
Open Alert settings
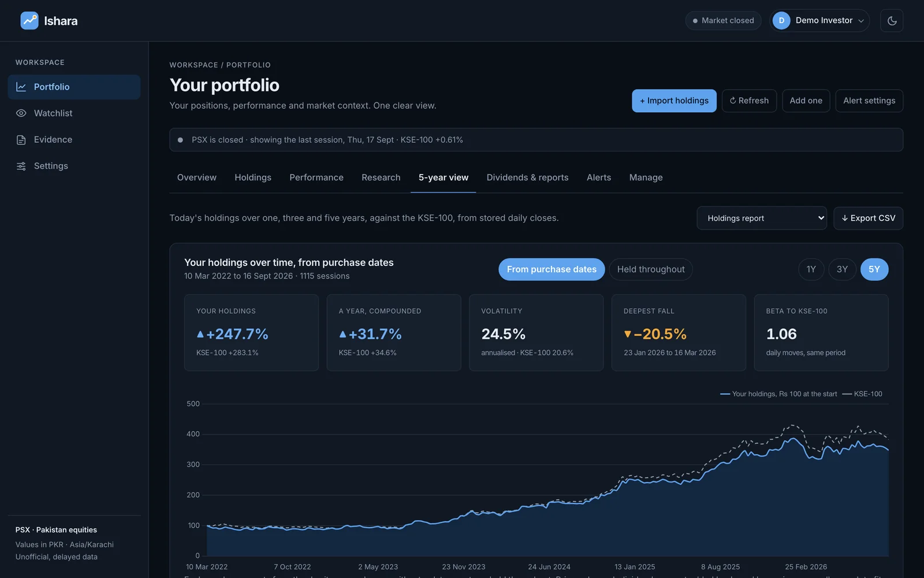coord(869,101)
